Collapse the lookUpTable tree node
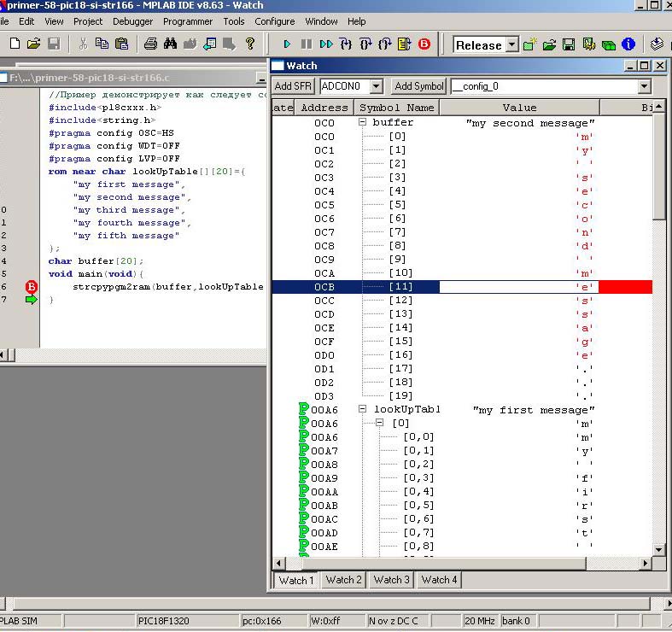672x632 pixels. (363, 410)
